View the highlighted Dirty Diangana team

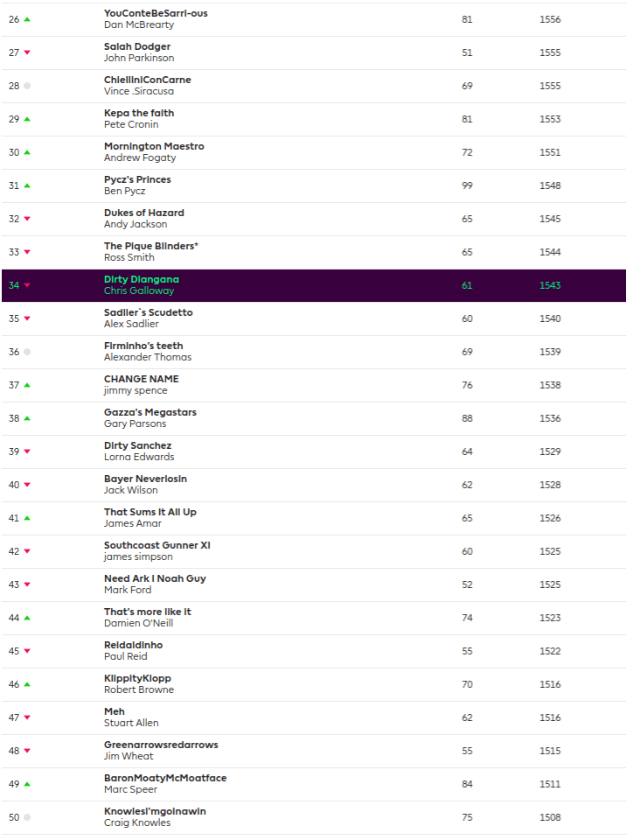(x=142, y=280)
